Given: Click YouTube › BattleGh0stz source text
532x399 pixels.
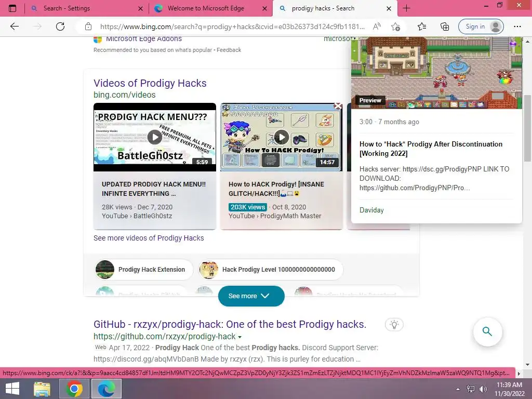Looking at the screenshot, I should coord(137,216).
